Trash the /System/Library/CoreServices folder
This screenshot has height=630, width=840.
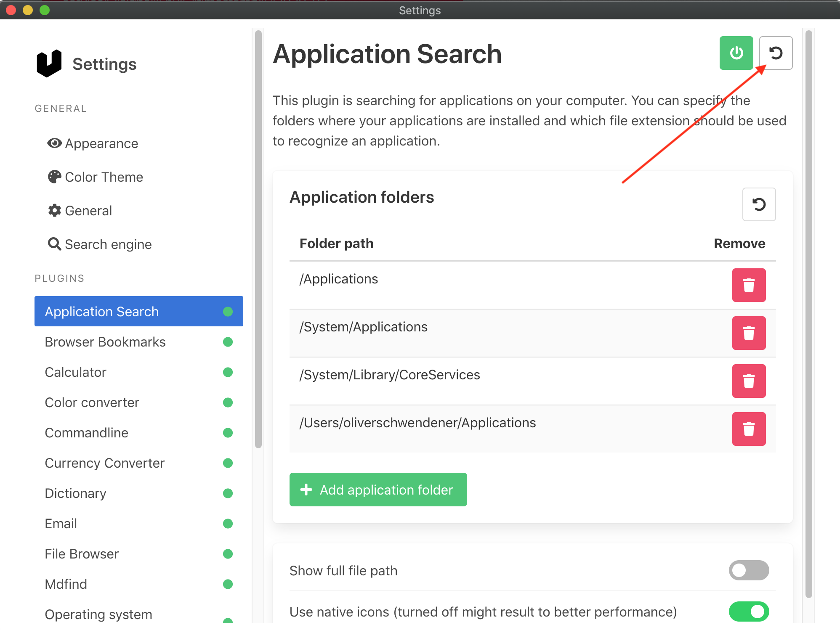click(x=749, y=381)
